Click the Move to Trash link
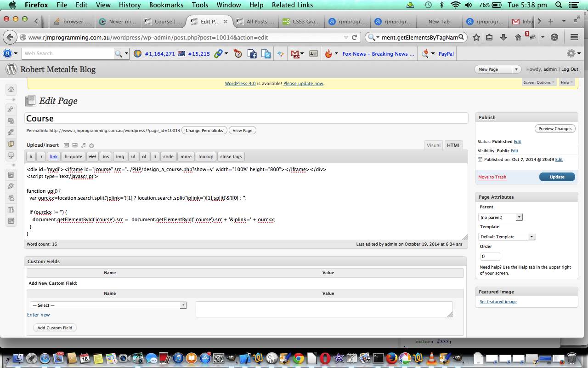The width and height of the screenshot is (588, 368). (x=492, y=177)
